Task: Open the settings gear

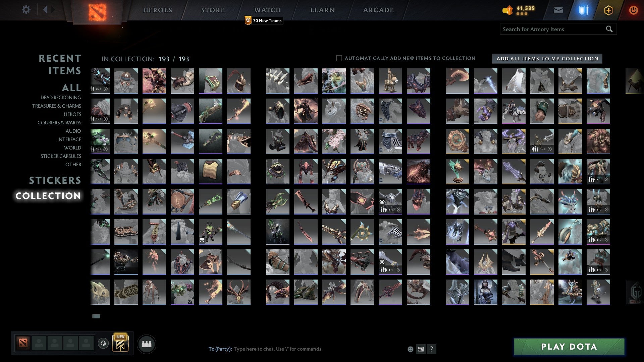Action: tap(26, 10)
